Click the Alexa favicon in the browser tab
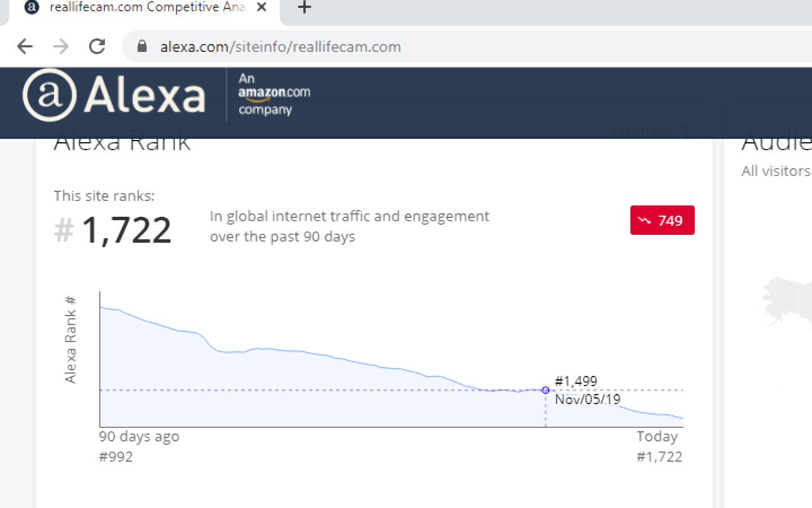The width and height of the screenshot is (812, 508). 32,7
